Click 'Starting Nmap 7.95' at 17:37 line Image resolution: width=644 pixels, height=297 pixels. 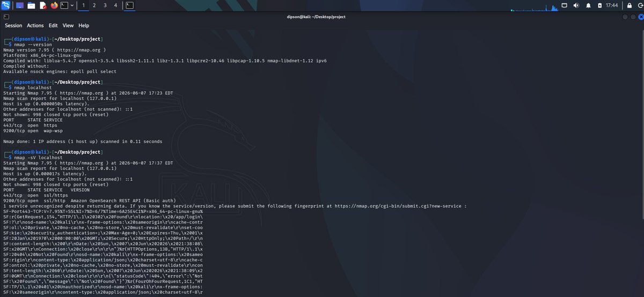[88, 163]
